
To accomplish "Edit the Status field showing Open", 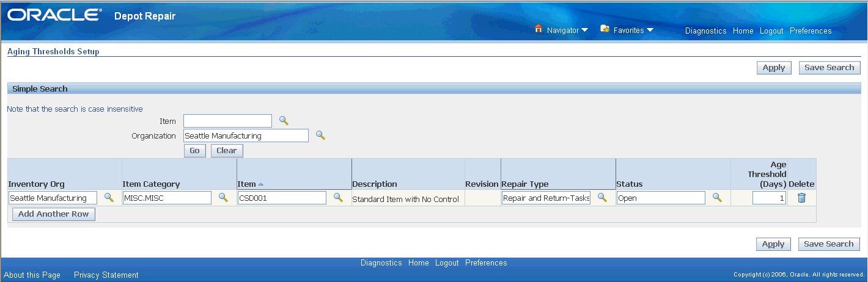I will (661, 198).
